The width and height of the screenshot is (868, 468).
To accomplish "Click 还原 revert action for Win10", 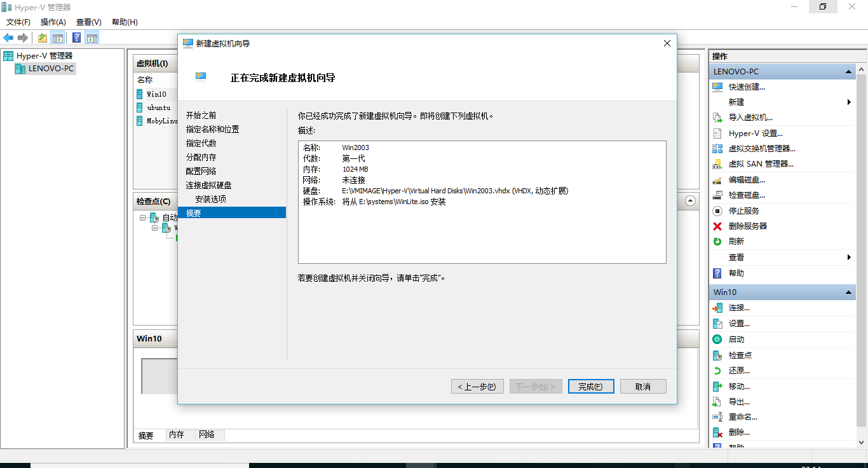I will click(x=739, y=371).
